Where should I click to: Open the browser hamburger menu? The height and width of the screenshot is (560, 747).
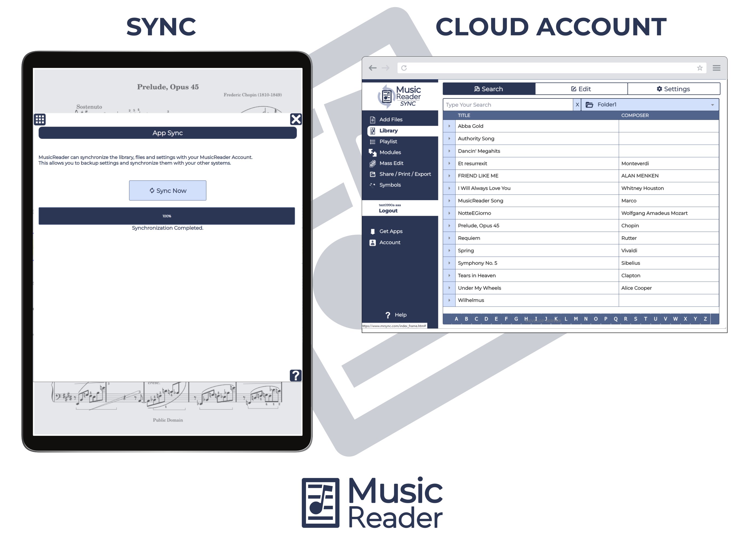[x=716, y=68]
